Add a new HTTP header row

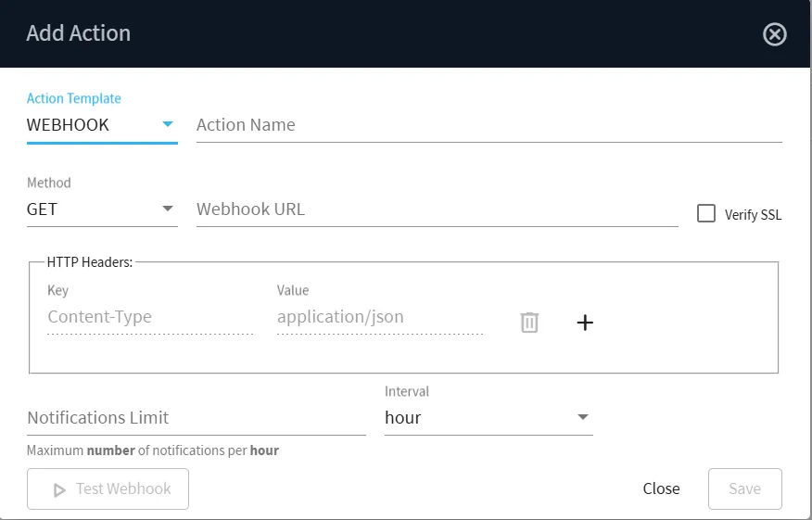click(x=585, y=323)
